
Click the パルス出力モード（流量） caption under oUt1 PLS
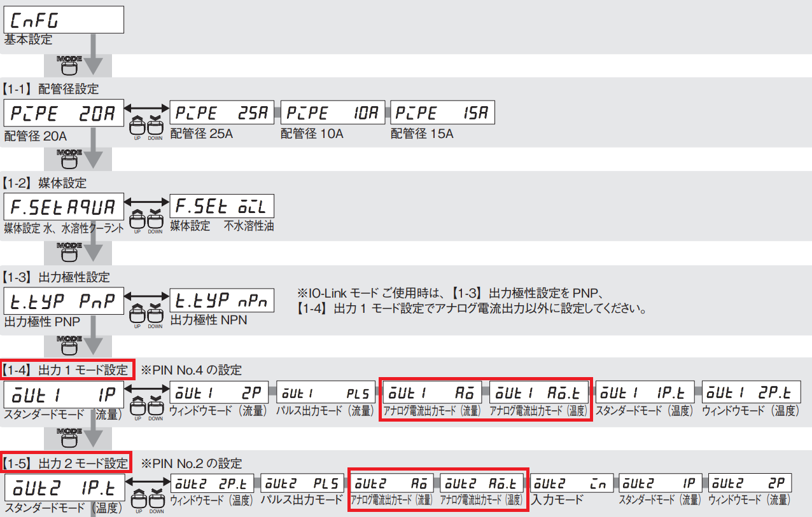pos(325,411)
